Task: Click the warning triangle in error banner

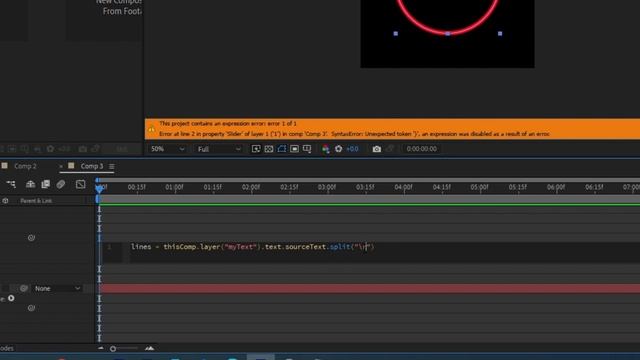Action: point(152,129)
